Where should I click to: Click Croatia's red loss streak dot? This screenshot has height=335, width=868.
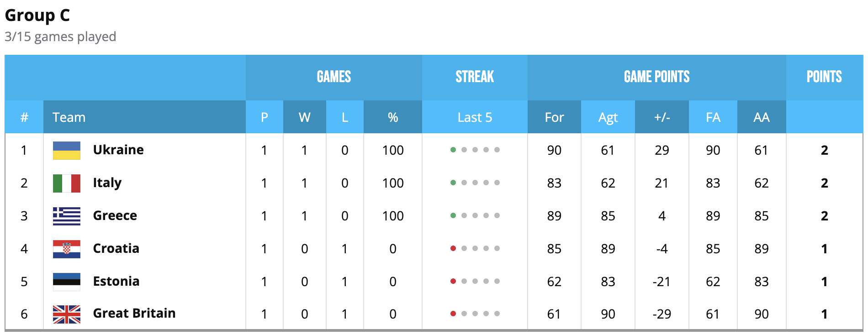click(453, 248)
